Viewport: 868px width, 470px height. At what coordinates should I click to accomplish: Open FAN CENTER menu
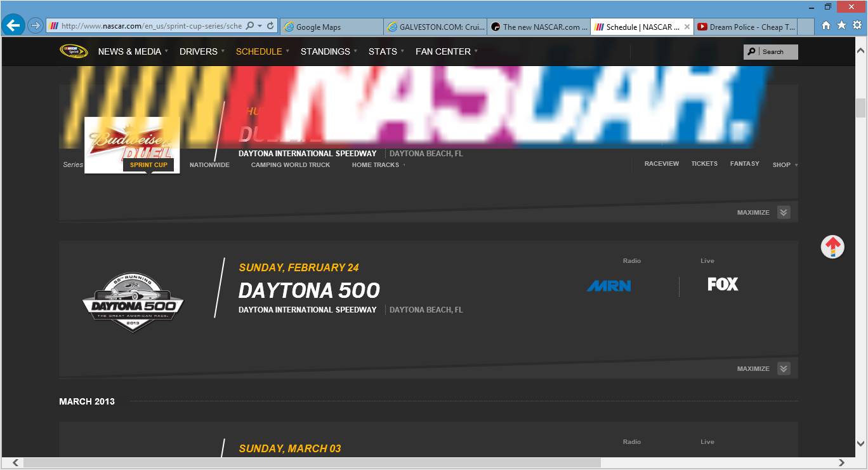pos(447,51)
